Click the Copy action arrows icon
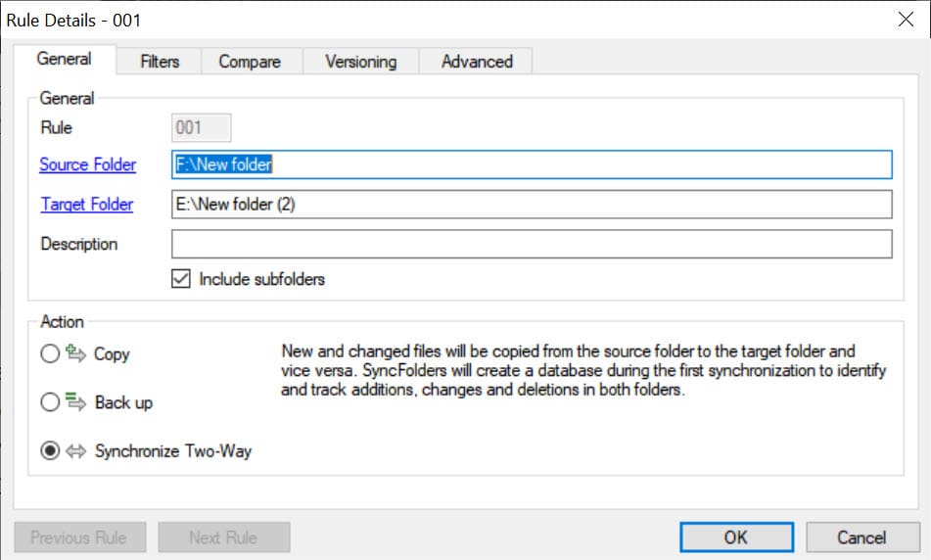Image resolution: width=931 pixels, height=560 pixels. (x=76, y=354)
